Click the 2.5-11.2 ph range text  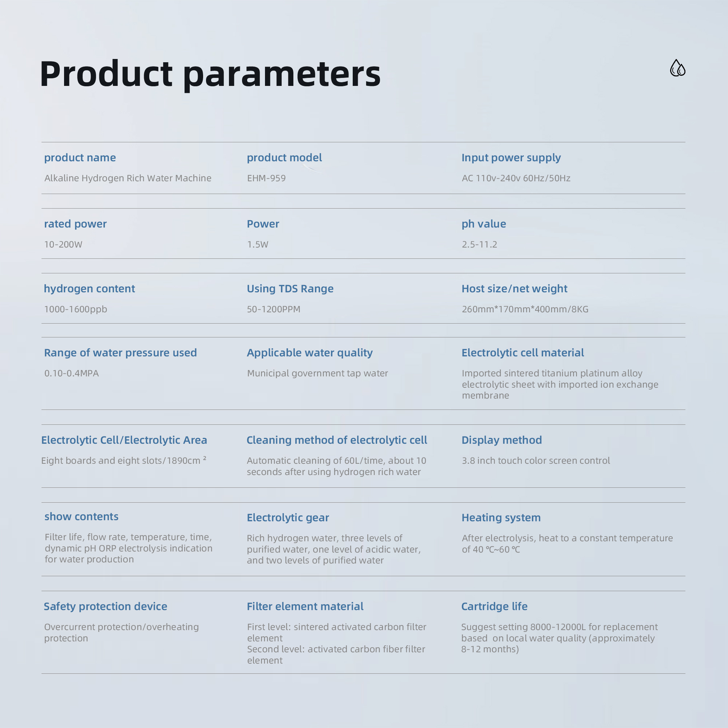479,245
